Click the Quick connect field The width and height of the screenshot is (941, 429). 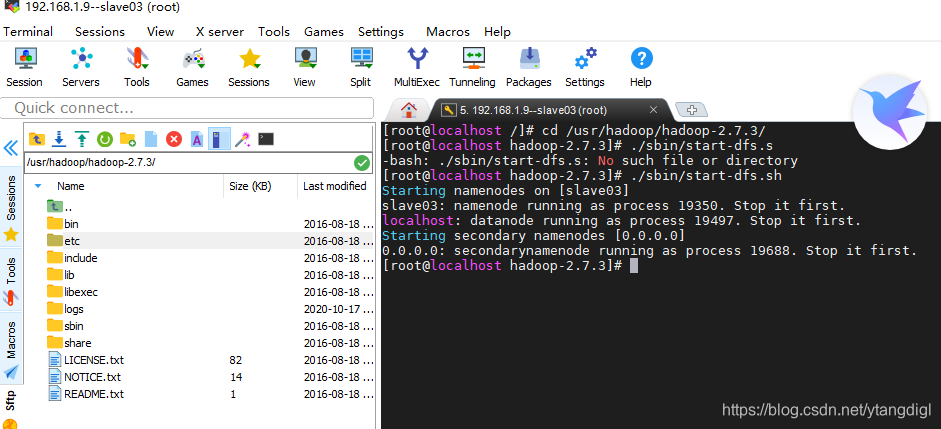point(187,108)
